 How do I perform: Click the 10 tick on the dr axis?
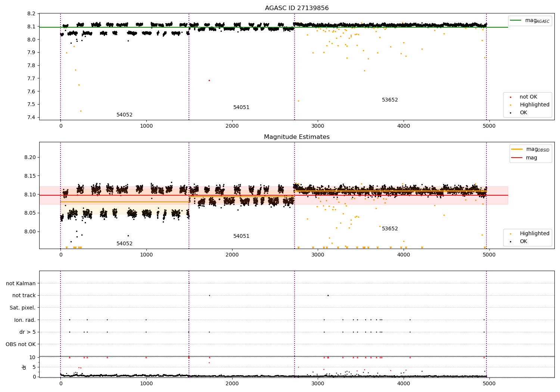[x=32, y=358]
